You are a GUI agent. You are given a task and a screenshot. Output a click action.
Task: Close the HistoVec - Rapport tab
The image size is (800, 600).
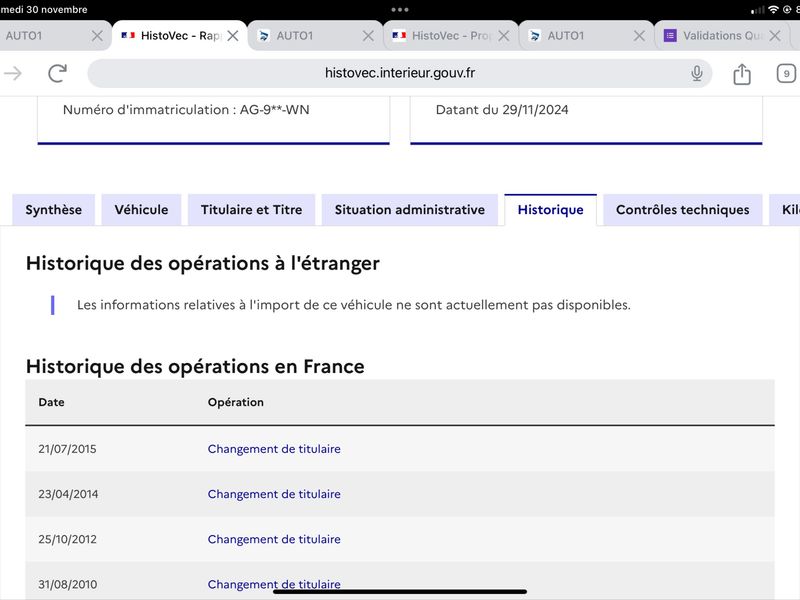pyautogui.click(x=233, y=36)
